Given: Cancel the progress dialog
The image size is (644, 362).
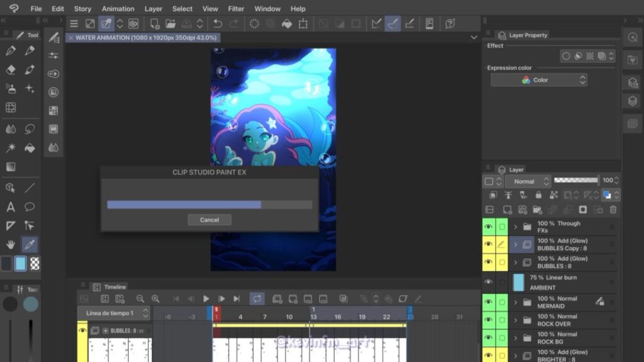Looking at the screenshot, I should tap(209, 220).
